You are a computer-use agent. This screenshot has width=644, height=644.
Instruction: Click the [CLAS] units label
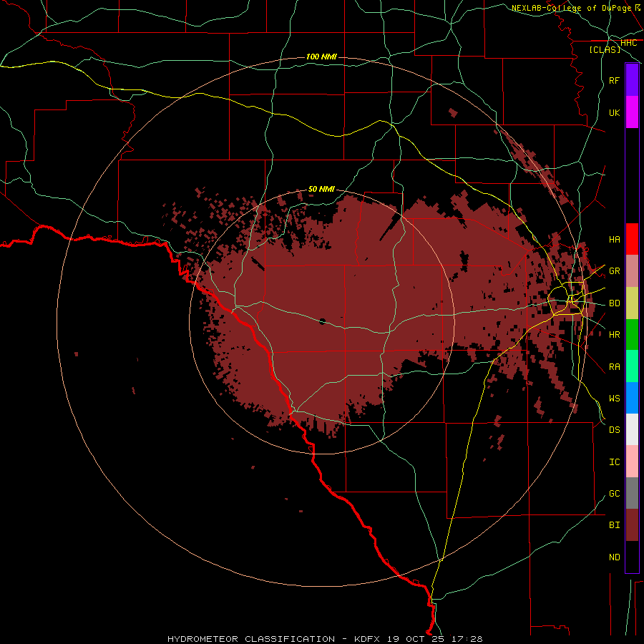point(605,50)
